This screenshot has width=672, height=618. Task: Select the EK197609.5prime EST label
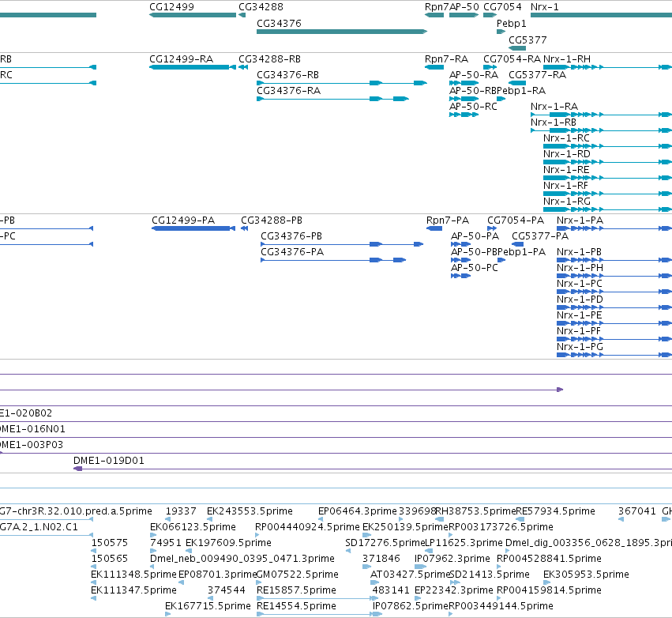pyautogui.click(x=228, y=543)
